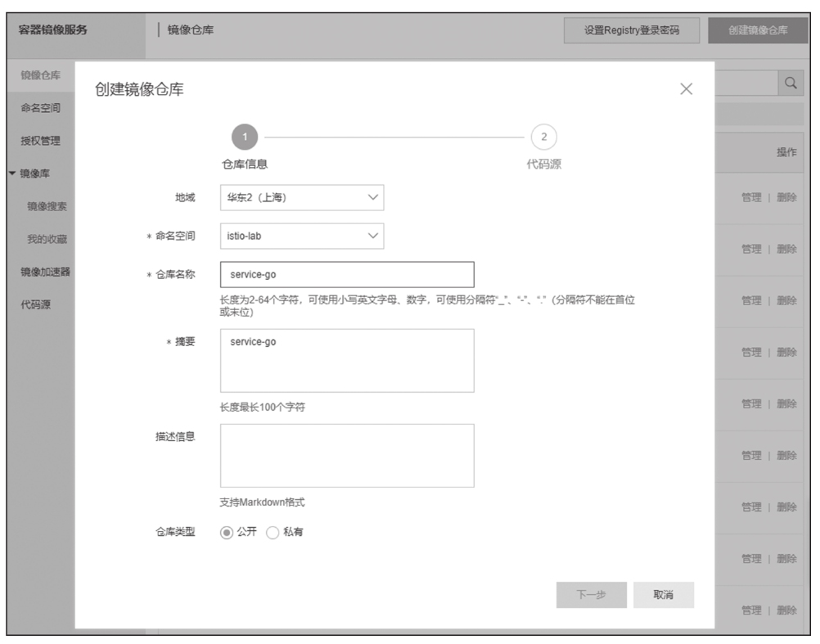Go to 授权管理 in sidebar
Image resolution: width=820 pixels, height=644 pixels.
click(x=39, y=141)
